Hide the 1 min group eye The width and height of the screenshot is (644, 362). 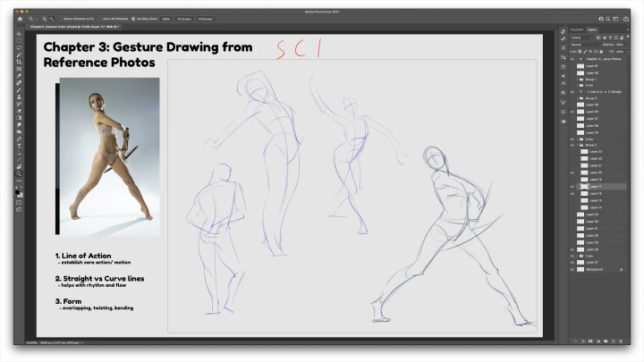[572, 256]
